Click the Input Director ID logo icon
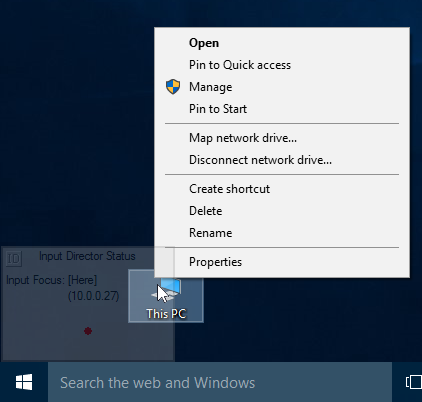This screenshot has width=422, height=402. (x=14, y=258)
